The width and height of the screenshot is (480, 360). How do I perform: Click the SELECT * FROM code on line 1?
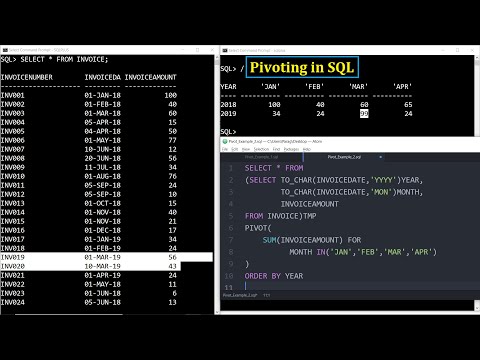pyautogui.click(x=274, y=168)
